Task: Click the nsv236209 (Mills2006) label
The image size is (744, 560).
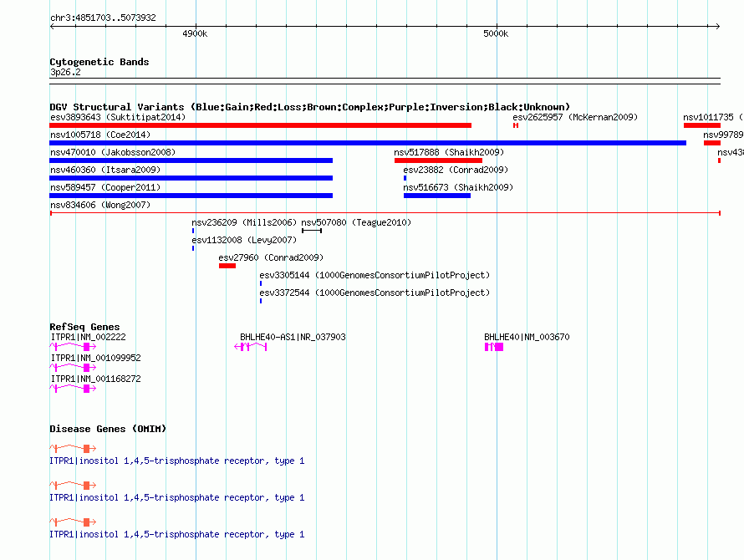Action: tap(244, 222)
